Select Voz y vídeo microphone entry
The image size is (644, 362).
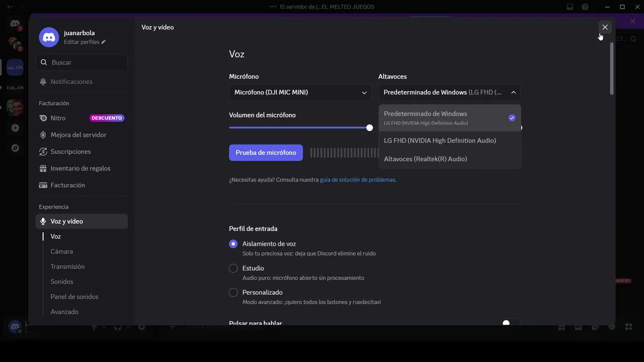[82, 221]
